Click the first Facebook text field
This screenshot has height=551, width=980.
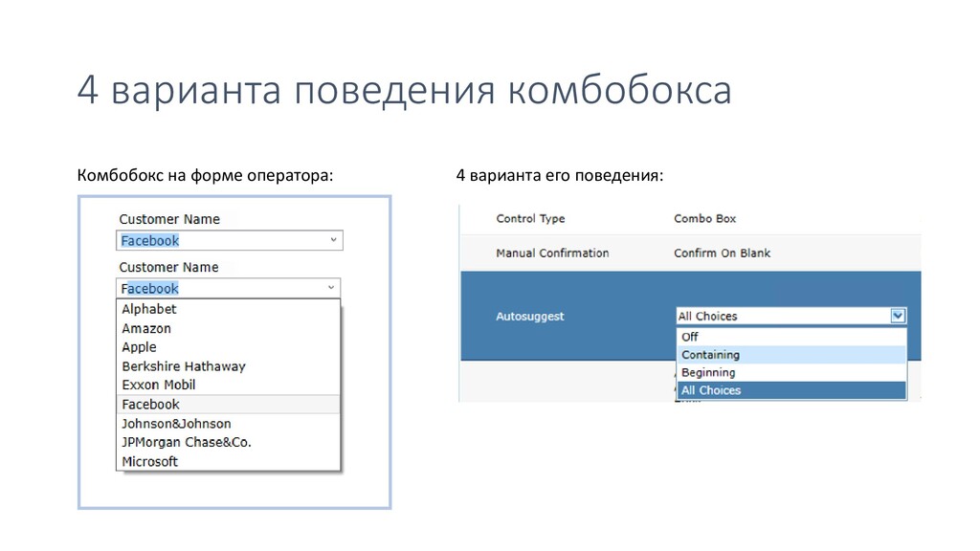tap(230, 240)
